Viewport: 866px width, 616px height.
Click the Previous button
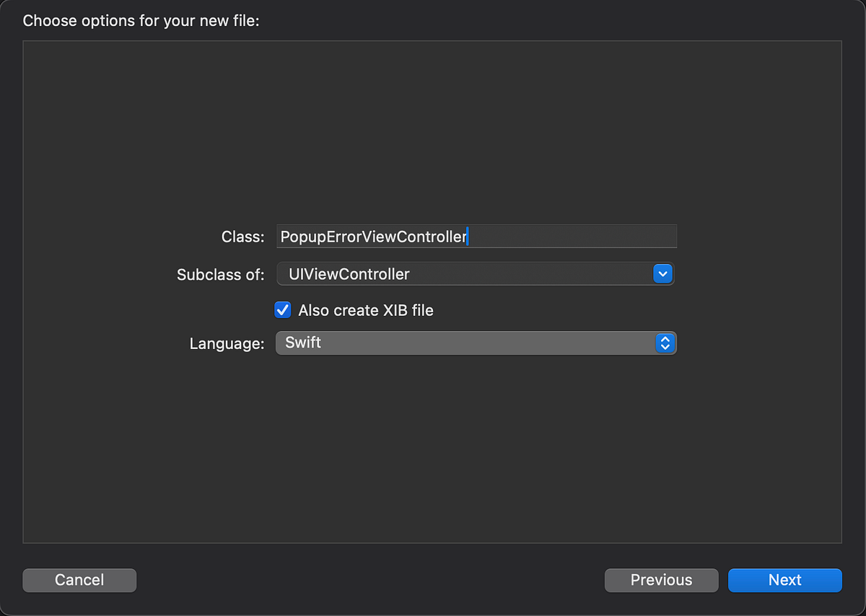(661, 580)
